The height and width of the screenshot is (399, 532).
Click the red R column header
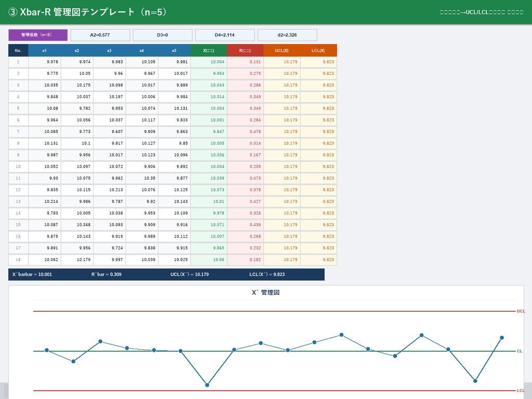[245, 50]
